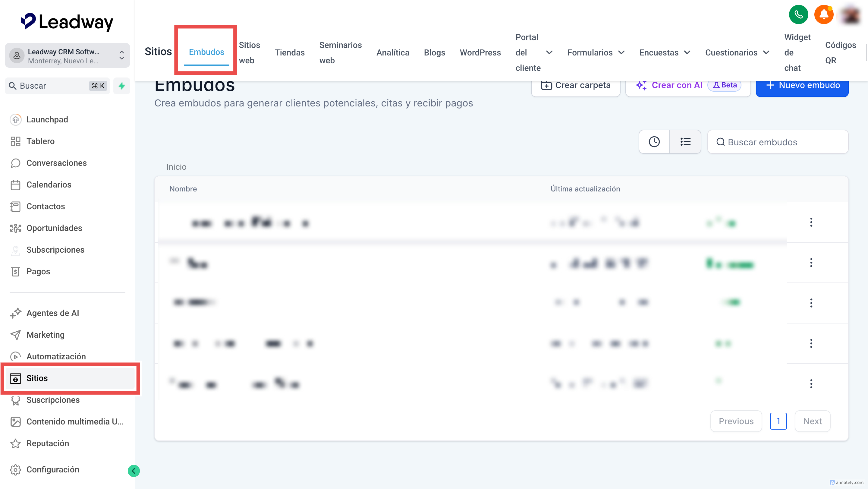The image size is (868, 489).
Task: Open notifications bell icon
Action: pos(823,14)
